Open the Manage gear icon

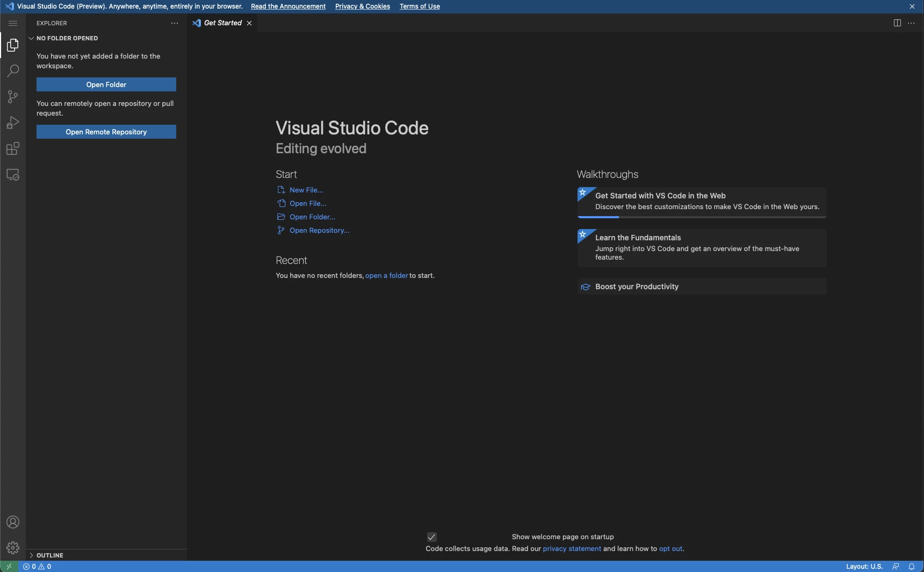coord(13,548)
